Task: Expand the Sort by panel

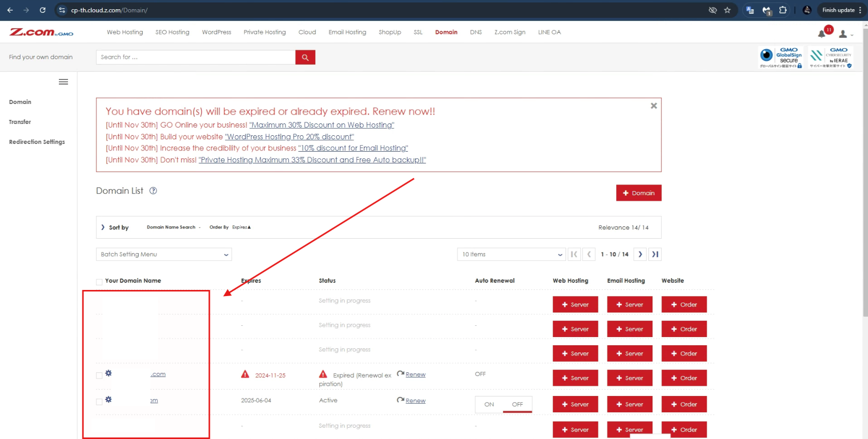Action: [115, 227]
